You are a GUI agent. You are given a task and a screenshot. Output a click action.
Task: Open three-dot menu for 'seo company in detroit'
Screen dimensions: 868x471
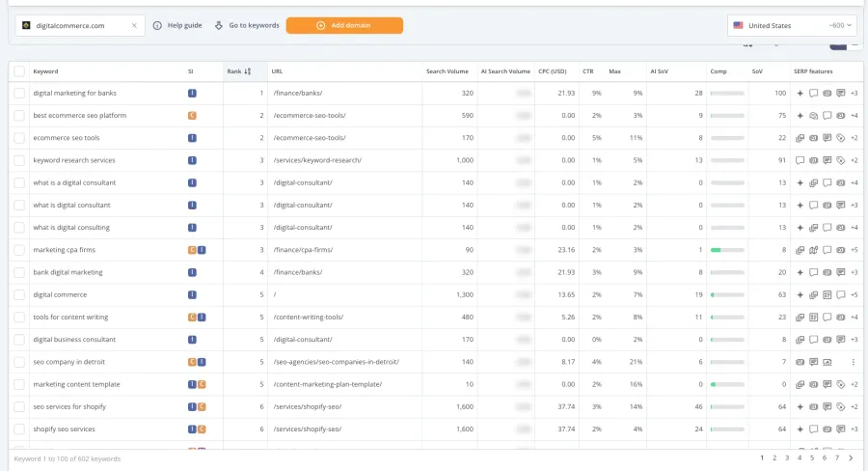coord(854,362)
